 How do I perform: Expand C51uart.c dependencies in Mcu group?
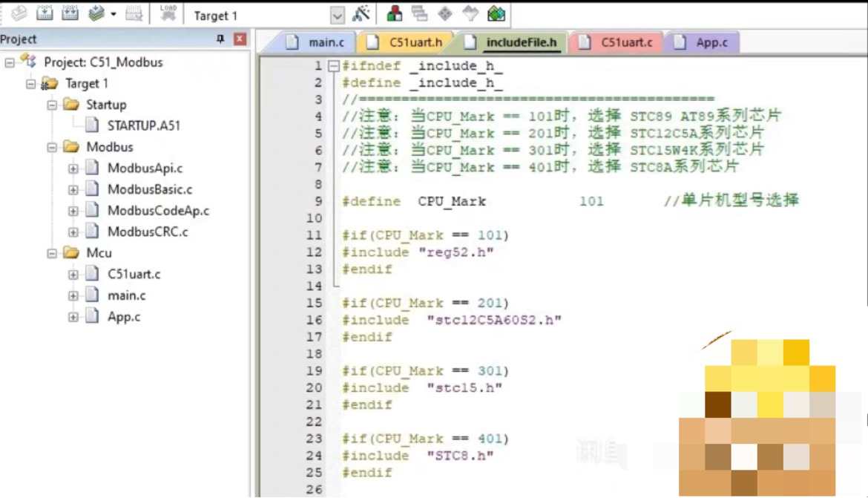coord(73,274)
